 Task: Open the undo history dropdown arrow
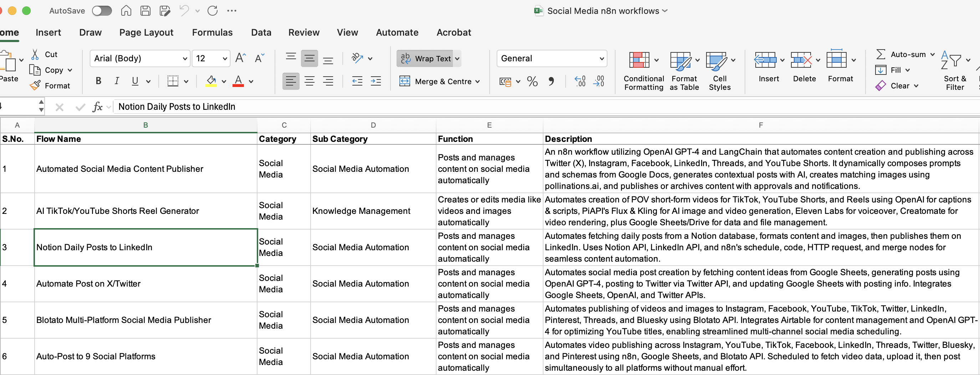[198, 11]
